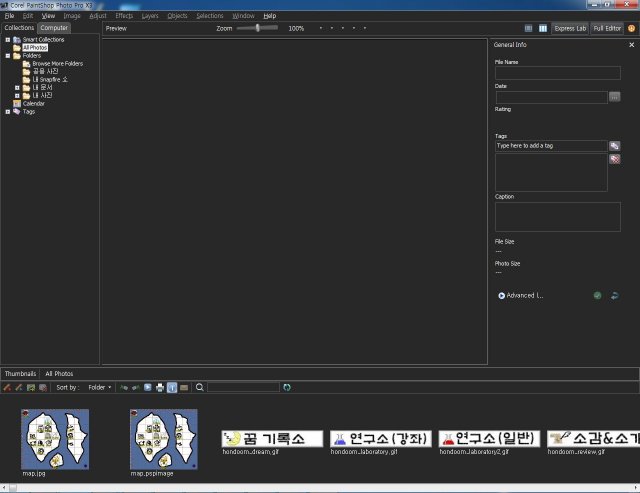This screenshot has width=640, height=493.
Task: Click the 'Type here to add a tag' field
Action: click(551, 146)
